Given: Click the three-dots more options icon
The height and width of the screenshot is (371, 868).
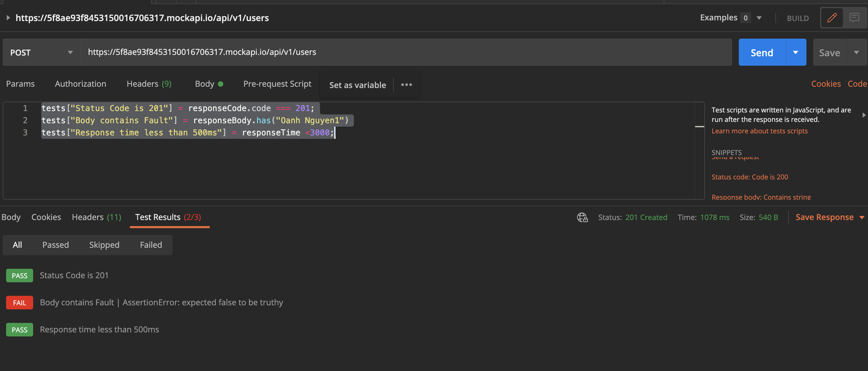Looking at the screenshot, I should point(407,85).
